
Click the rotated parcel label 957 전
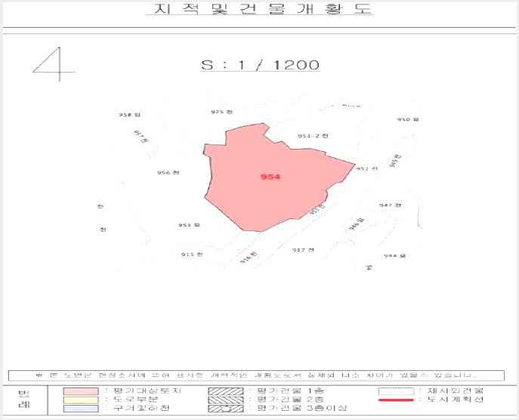click(141, 137)
